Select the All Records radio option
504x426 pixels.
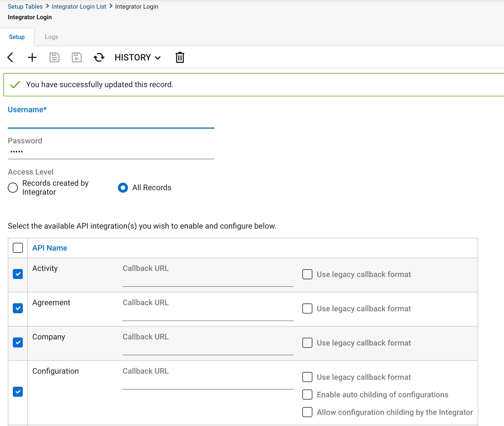click(x=123, y=188)
